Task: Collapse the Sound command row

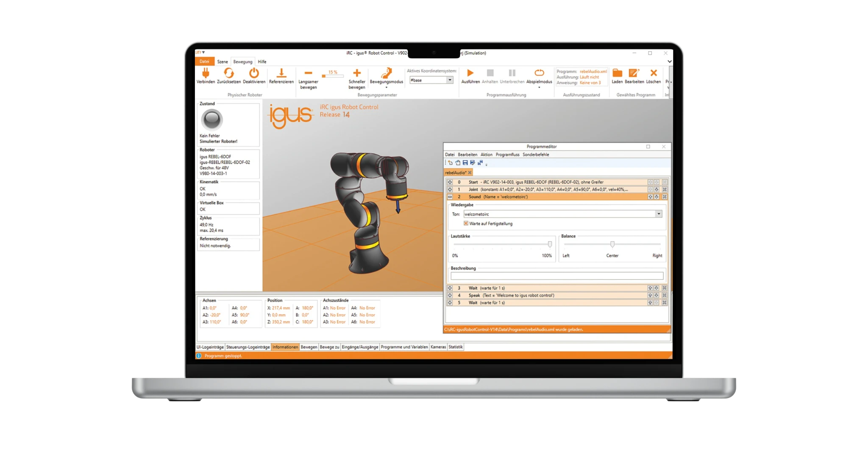Action: tap(450, 197)
